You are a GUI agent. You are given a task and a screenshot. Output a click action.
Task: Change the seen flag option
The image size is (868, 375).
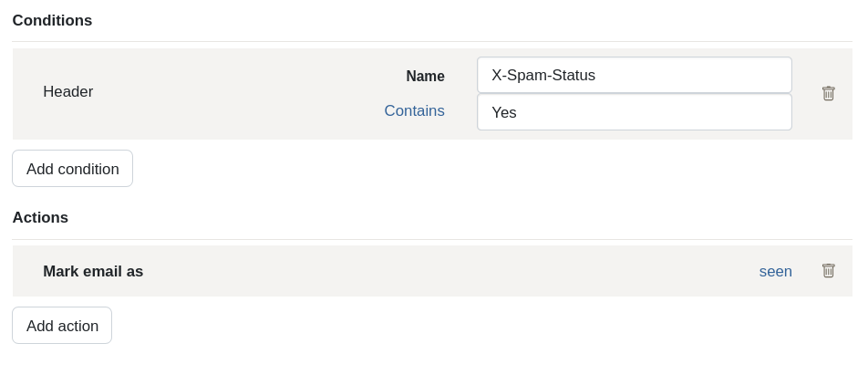point(775,271)
